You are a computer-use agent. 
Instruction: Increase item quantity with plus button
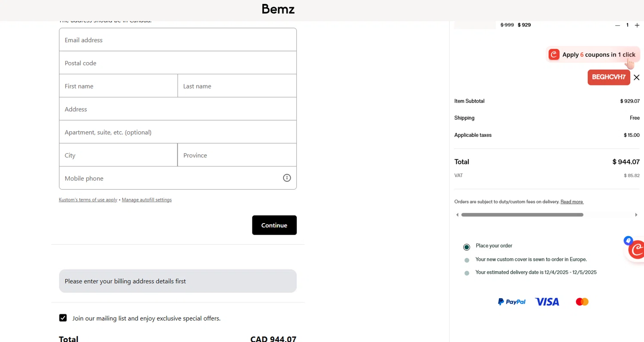click(x=637, y=25)
